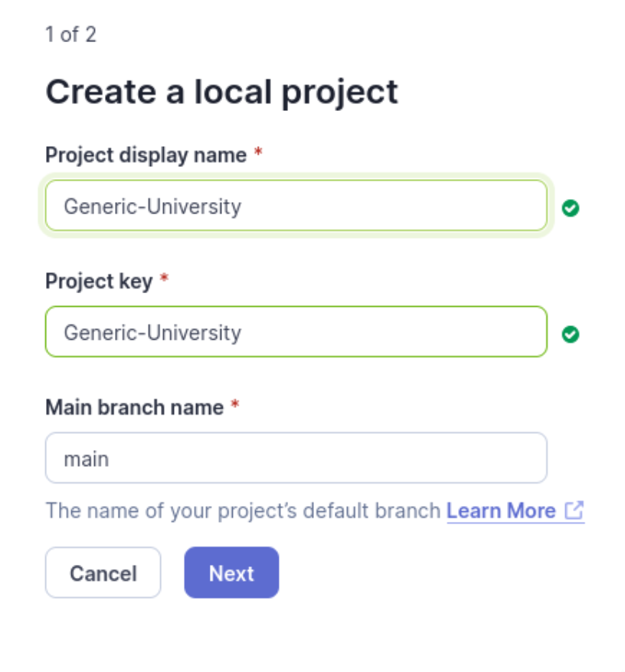Click the Project display name label
625x672 pixels.
click(146, 155)
